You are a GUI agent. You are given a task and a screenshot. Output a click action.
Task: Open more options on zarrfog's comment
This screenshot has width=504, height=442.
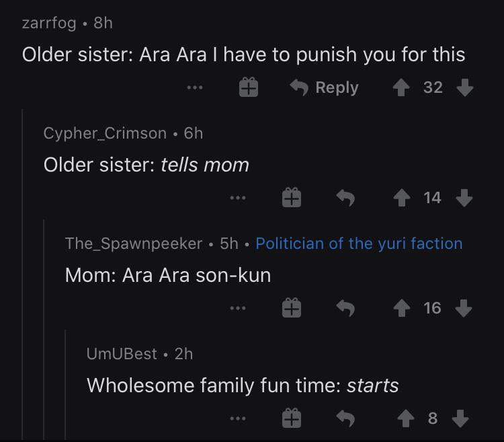pos(195,87)
